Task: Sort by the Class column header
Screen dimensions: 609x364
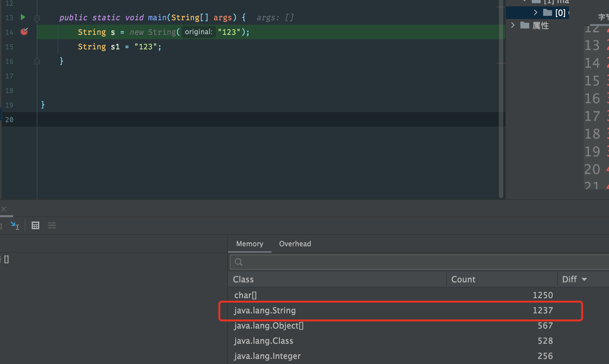Action: [337, 279]
